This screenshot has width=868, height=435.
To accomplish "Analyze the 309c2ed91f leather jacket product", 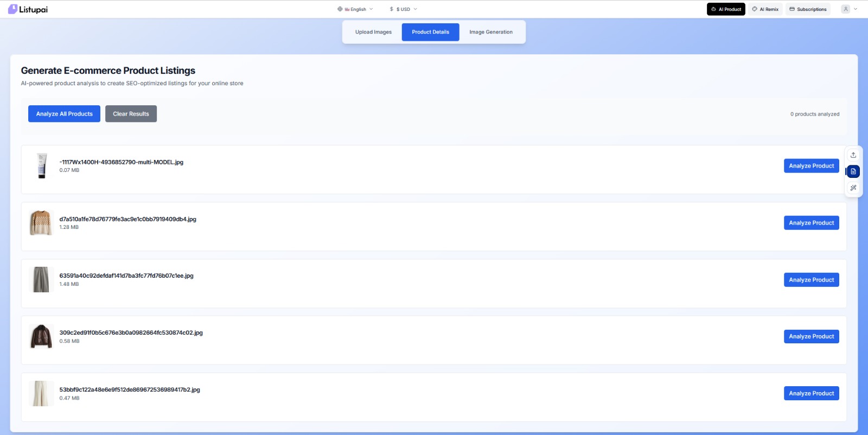I will pyautogui.click(x=811, y=337).
